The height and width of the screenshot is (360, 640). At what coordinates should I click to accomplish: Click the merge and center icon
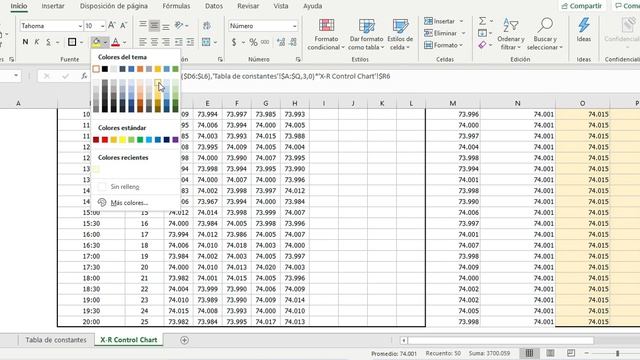pyautogui.click(x=206, y=42)
